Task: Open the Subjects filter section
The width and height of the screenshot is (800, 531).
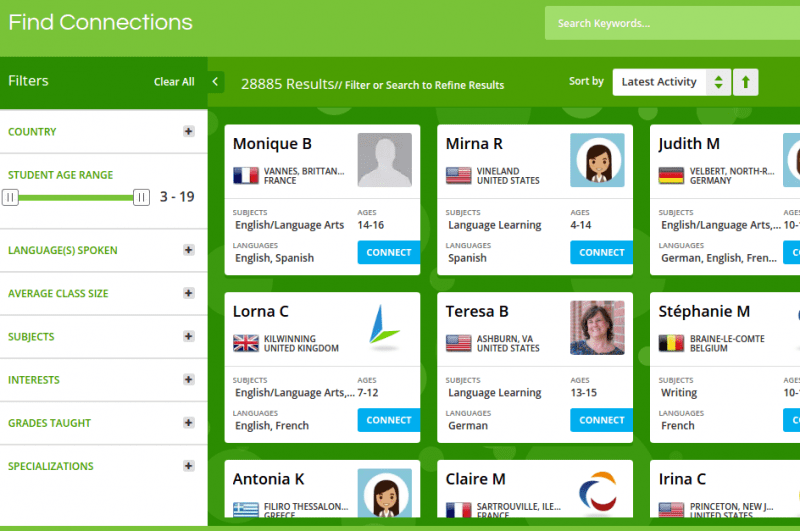Action: (x=188, y=336)
